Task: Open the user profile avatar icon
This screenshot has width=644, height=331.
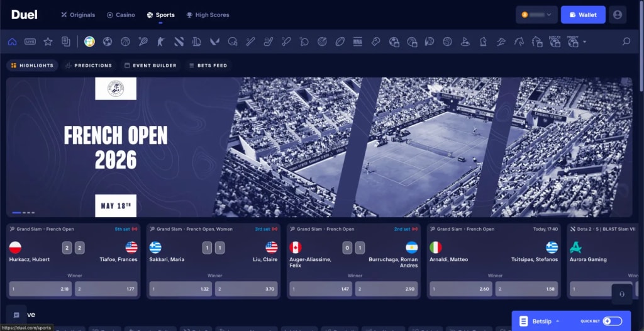Action: click(x=618, y=15)
